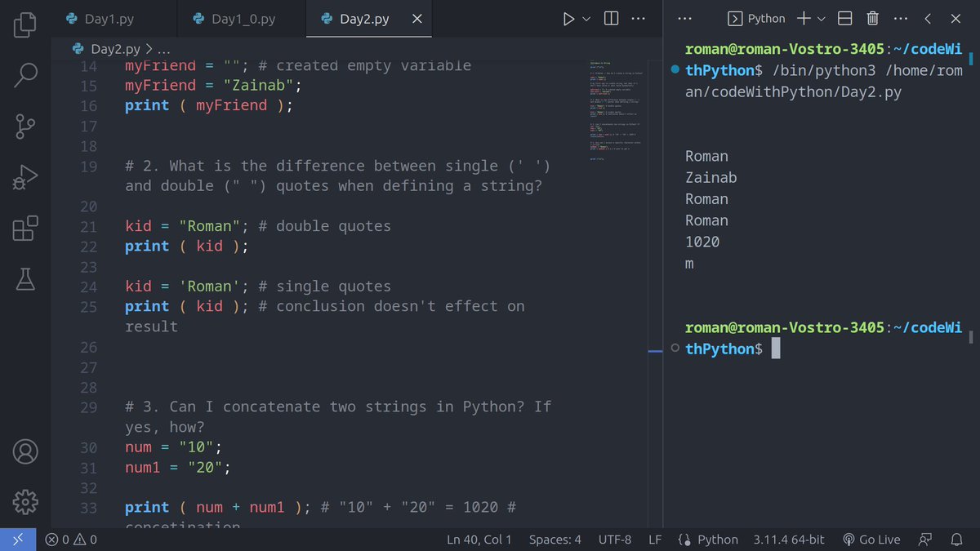980x551 pixels.
Task: Click Ln 40, Col 1 in status bar
Action: click(x=479, y=540)
